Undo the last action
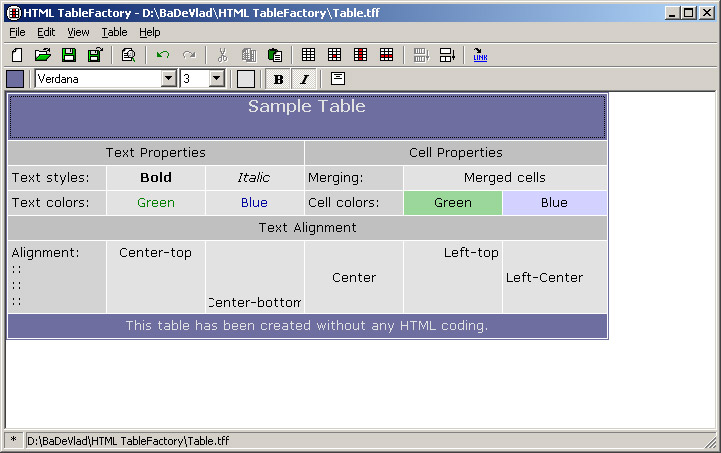The image size is (721, 453). coord(163,55)
